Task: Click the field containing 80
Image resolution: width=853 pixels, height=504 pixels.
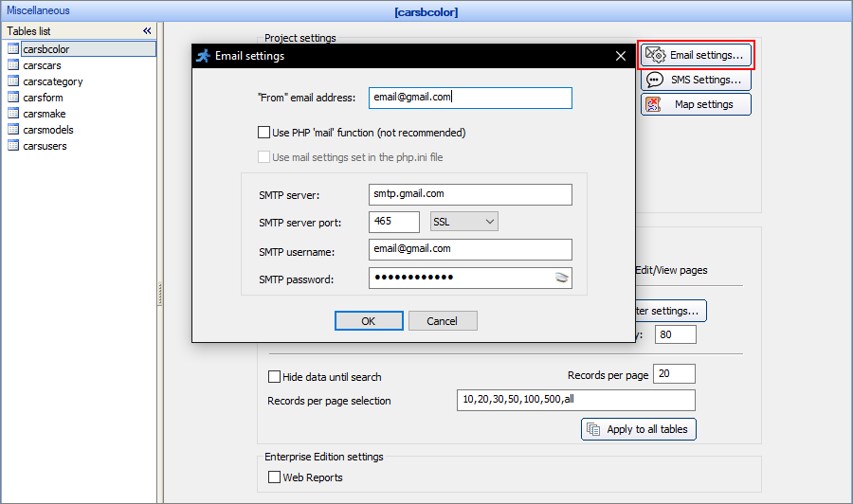Action: point(676,334)
